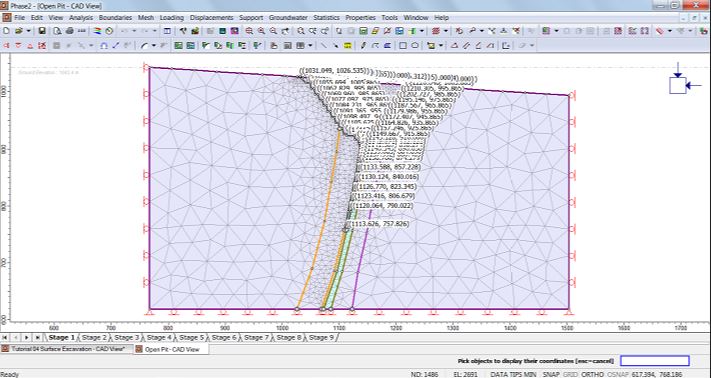This screenshot has height=378, width=711.
Task: Click the blue arch/tunnel shape icon
Action: click(104, 45)
